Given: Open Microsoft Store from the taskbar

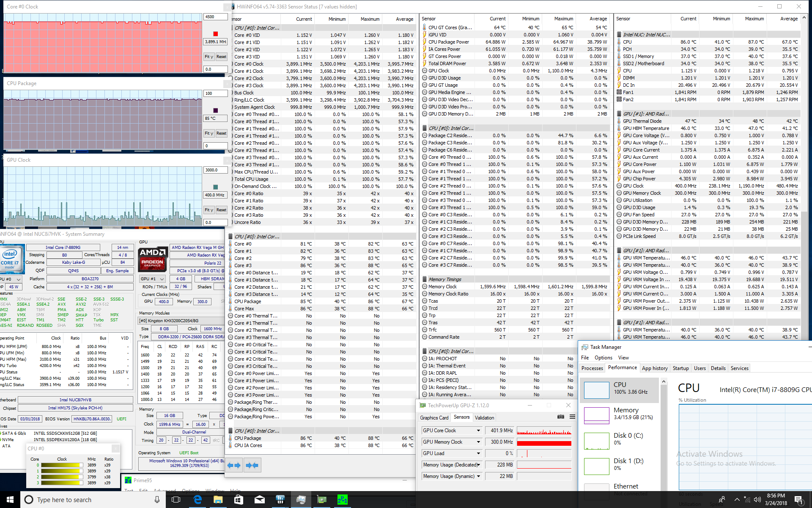Looking at the screenshot, I should (x=239, y=500).
